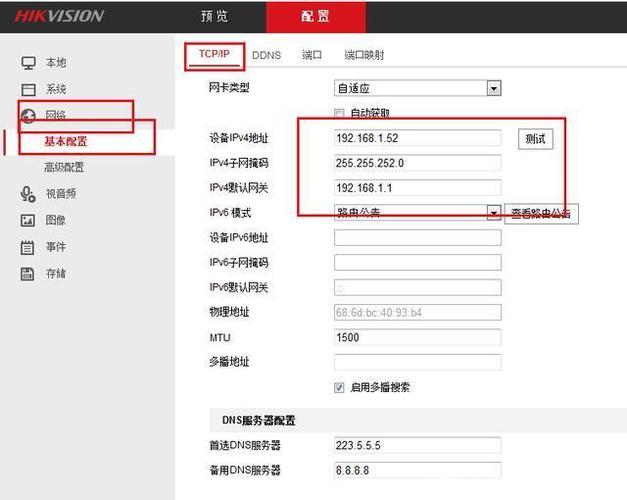
Task: Open the 事件 calendar icon
Action: coord(27,247)
